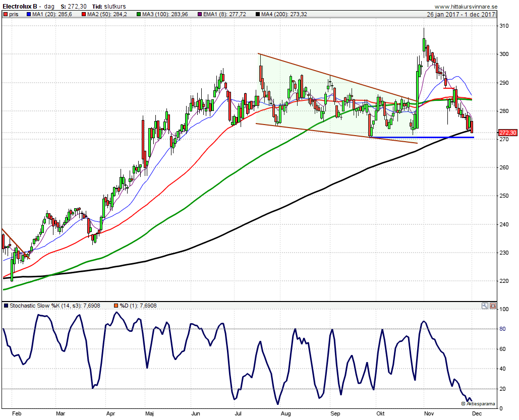The height and width of the screenshot is (420, 519).
Task: Click the red pris legend swatch
Action: pos(6,14)
